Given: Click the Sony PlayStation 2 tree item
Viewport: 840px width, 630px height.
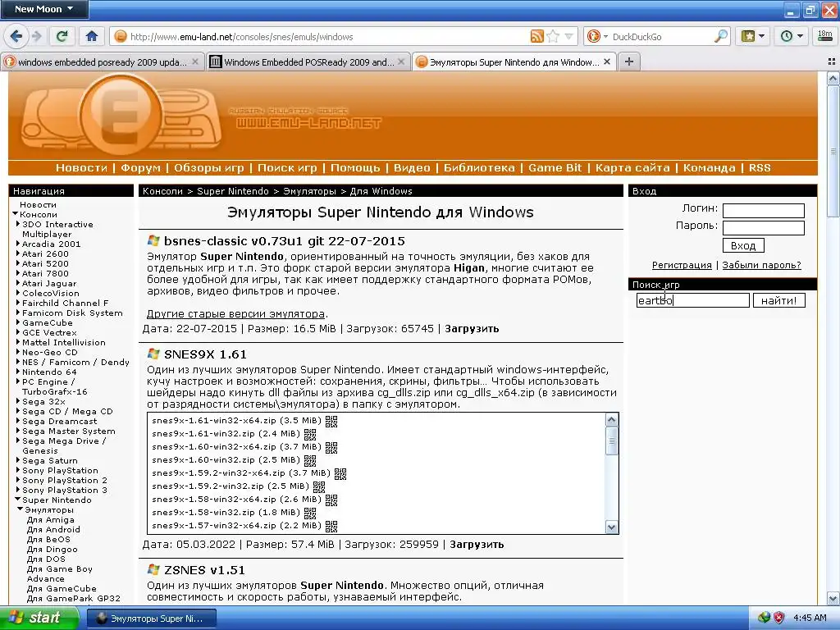Looking at the screenshot, I should [x=64, y=480].
